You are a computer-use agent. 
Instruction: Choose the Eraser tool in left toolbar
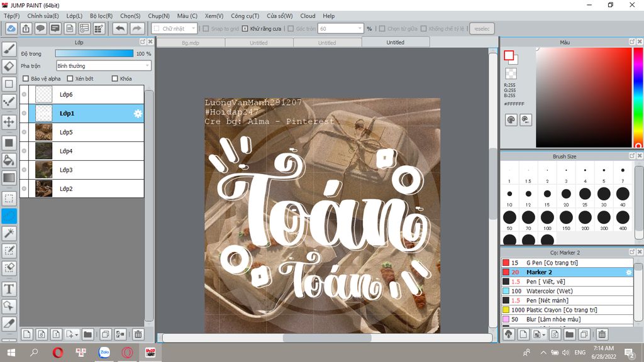(x=9, y=66)
